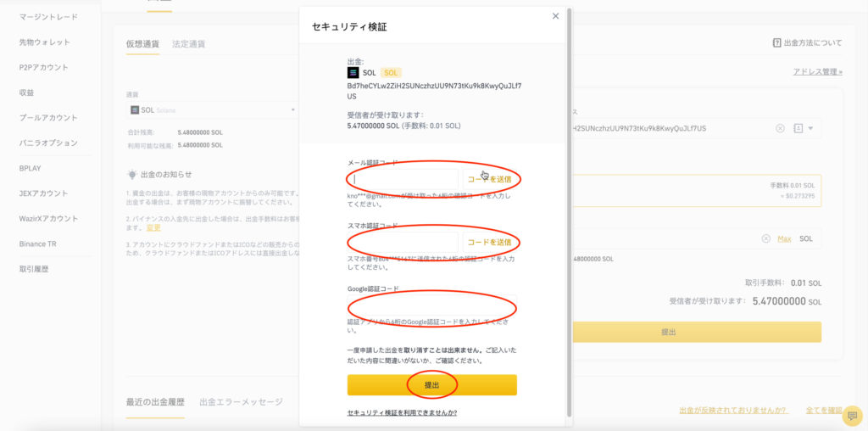Open WazirXアカウント in the sidebar
The height and width of the screenshot is (431, 868).
tap(48, 218)
